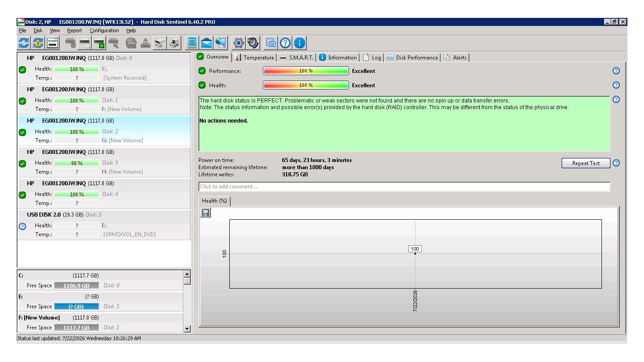Screen dimensions: 644x362
Task: Click the disk window panel toolbar icon
Action: click(x=52, y=43)
